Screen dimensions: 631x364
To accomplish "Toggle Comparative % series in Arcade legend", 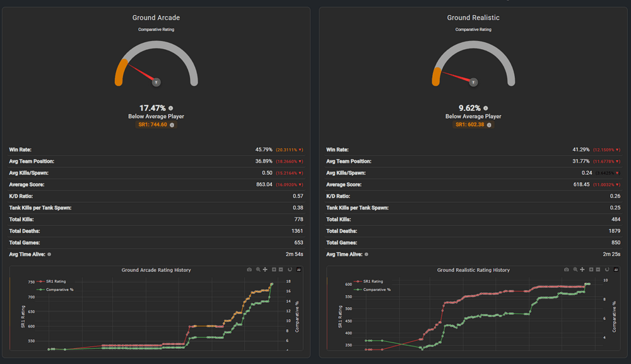I will 55,290.
